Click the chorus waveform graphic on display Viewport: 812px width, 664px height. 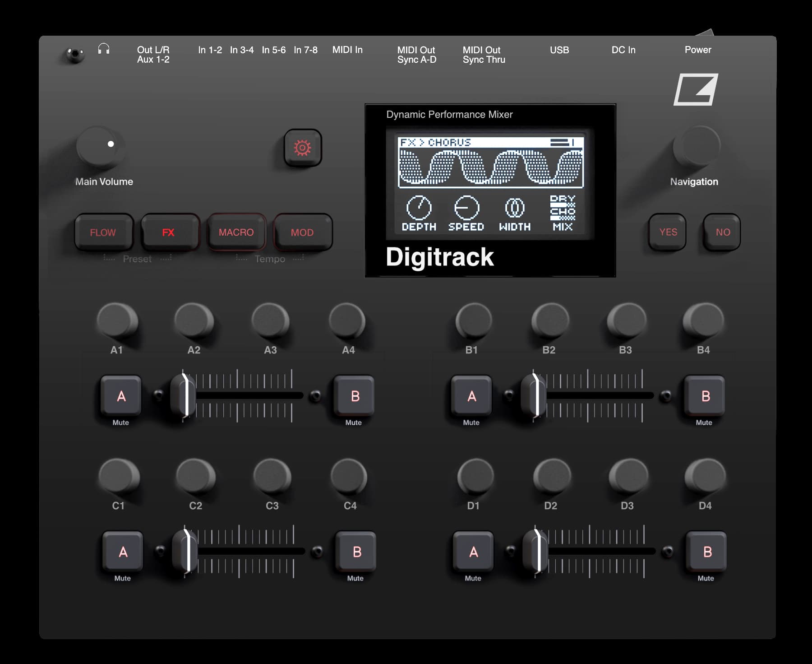click(491, 167)
